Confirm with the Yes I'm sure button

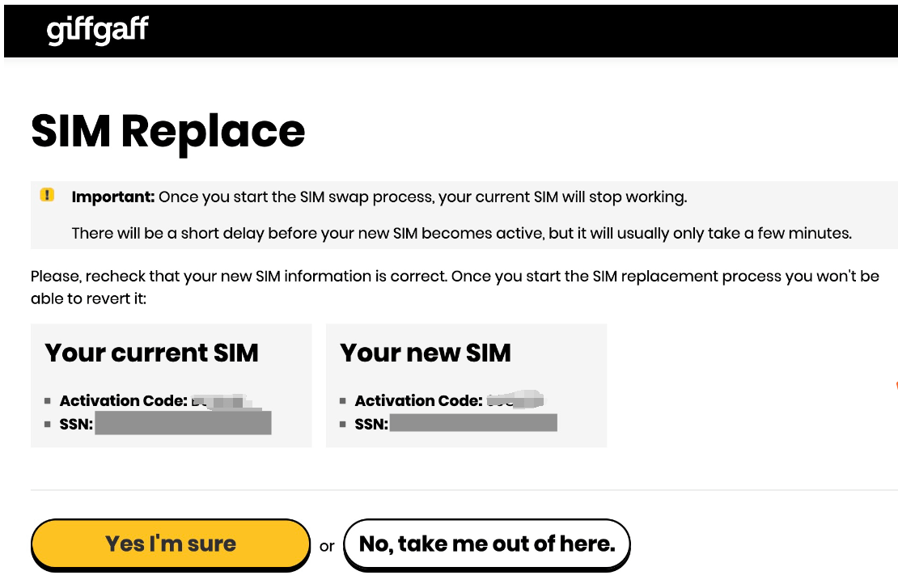(x=170, y=544)
